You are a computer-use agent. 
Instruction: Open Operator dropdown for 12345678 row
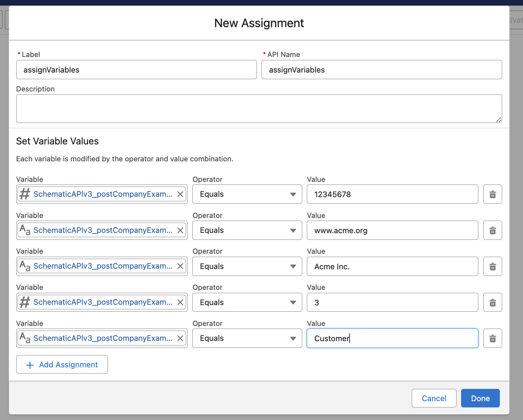point(247,194)
